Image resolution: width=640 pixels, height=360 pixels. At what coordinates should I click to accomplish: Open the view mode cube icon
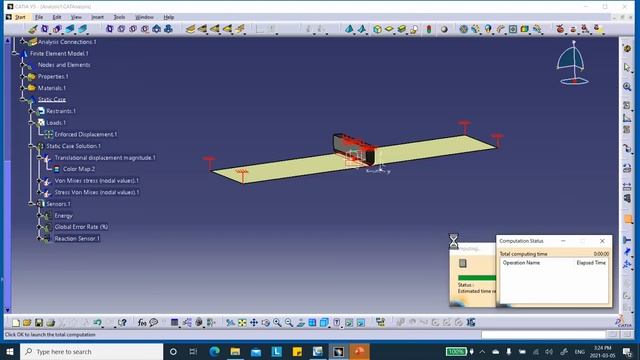pos(324,323)
